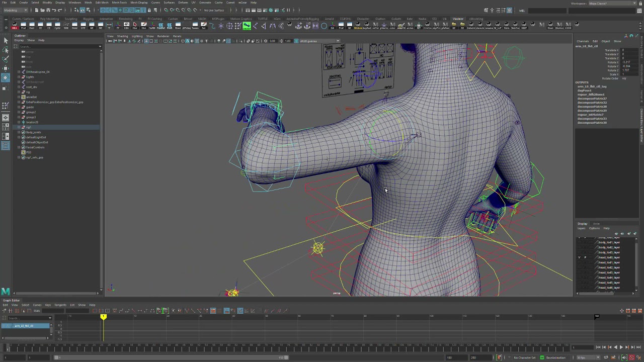644x362 pixels.
Task: Expand the Body_joints set in the Outliner
Action: coord(19,132)
